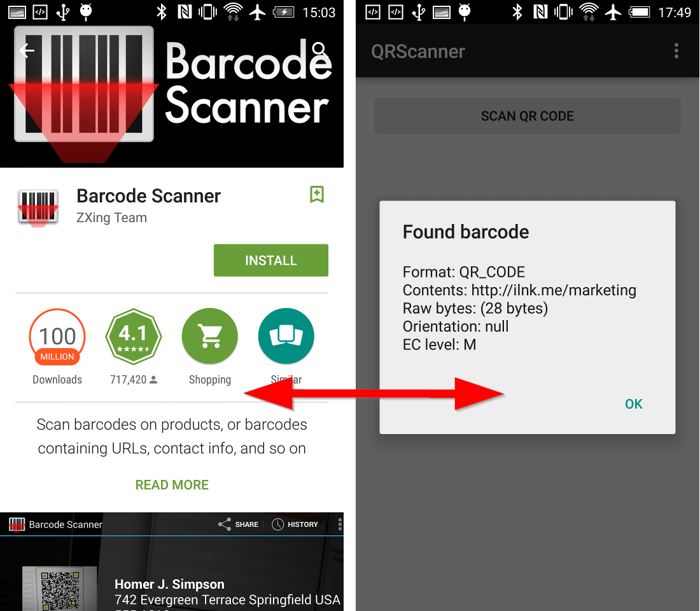
Task: Dismiss the Found barcode dialog with OK
Action: click(633, 404)
